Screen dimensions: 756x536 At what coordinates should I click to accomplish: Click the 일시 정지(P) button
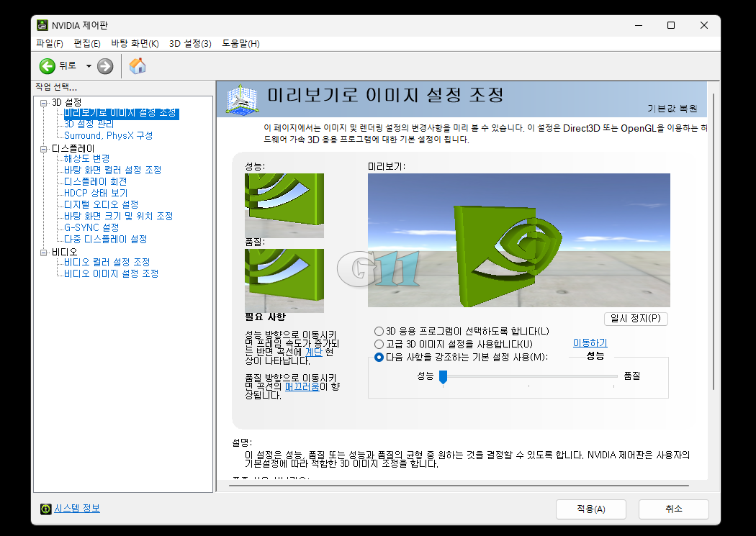click(x=636, y=318)
